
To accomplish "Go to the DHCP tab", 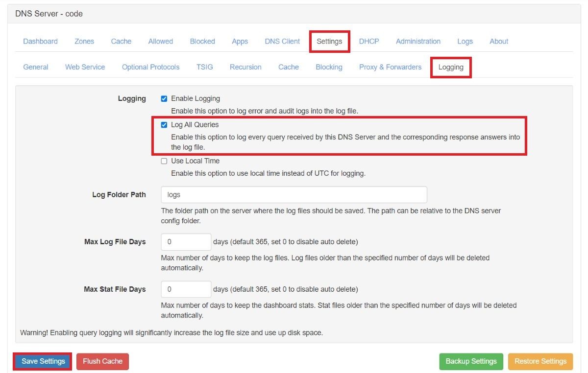I will (369, 42).
